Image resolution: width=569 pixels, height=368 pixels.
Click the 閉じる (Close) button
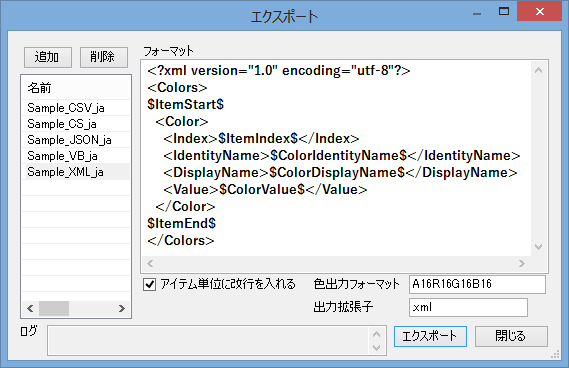pos(511,336)
